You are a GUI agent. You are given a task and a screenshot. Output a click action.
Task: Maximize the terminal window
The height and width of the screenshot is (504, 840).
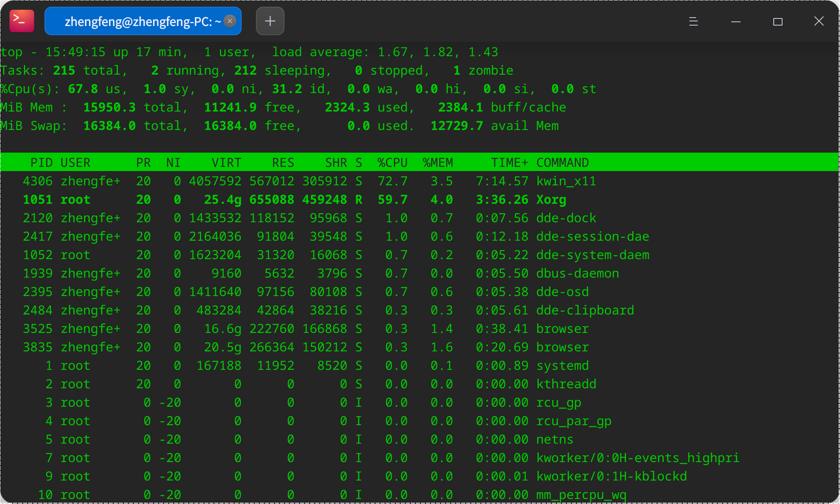777,21
